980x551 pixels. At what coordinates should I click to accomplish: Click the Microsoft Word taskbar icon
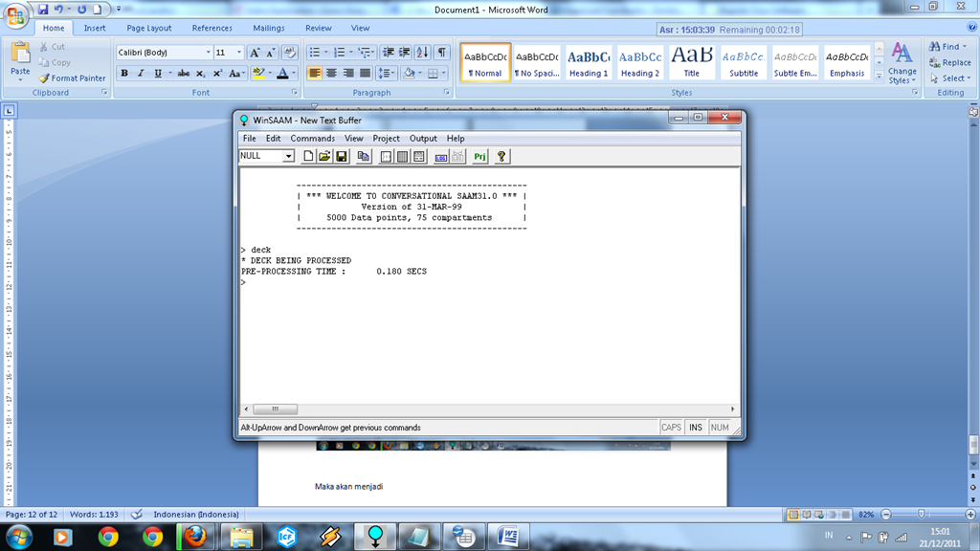click(507, 537)
